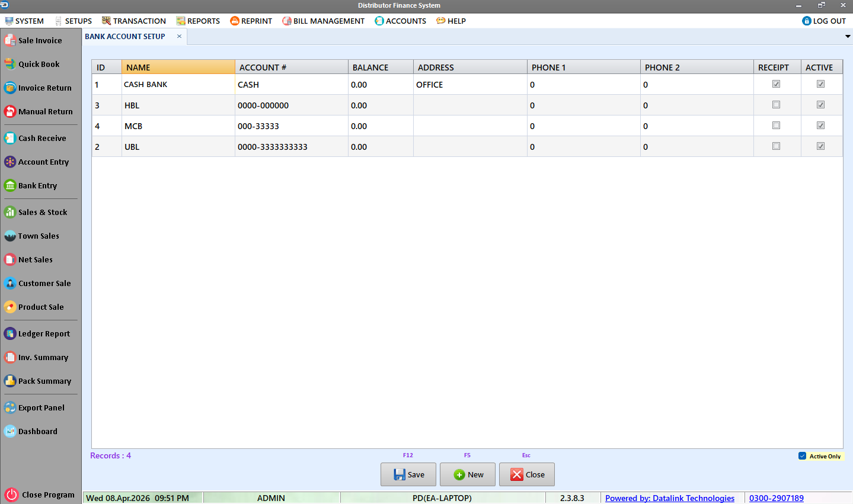This screenshot has width=853, height=504.
Task: Click account number 000-33333
Action: [292, 126]
